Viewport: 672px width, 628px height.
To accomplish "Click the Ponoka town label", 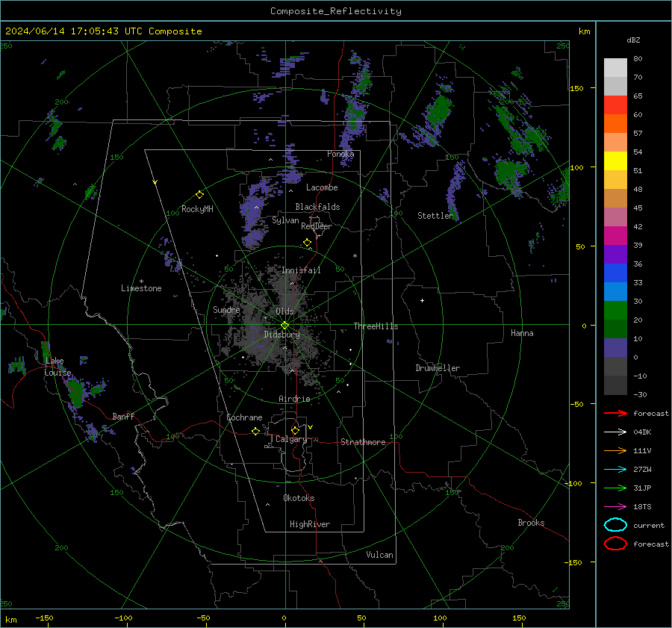I will point(340,154).
